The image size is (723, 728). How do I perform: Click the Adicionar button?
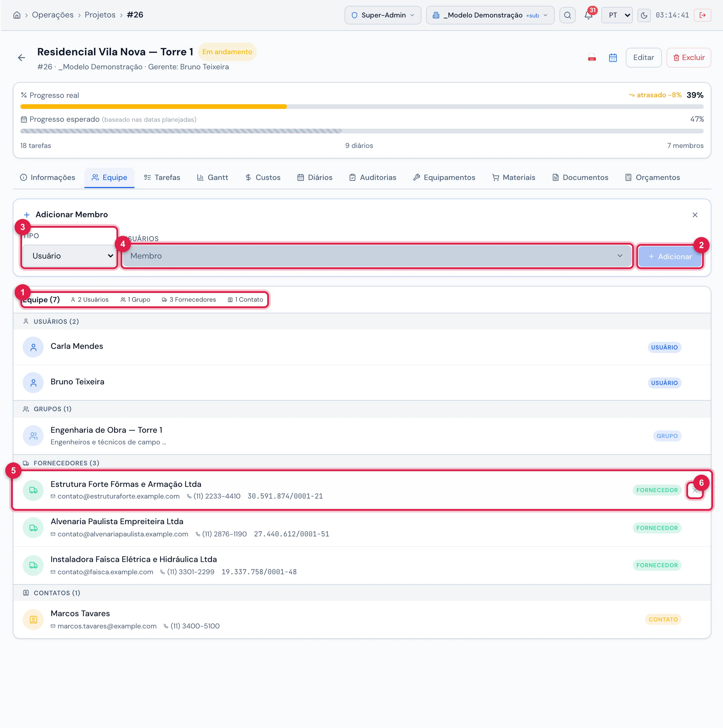pyautogui.click(x=670, y=257)
